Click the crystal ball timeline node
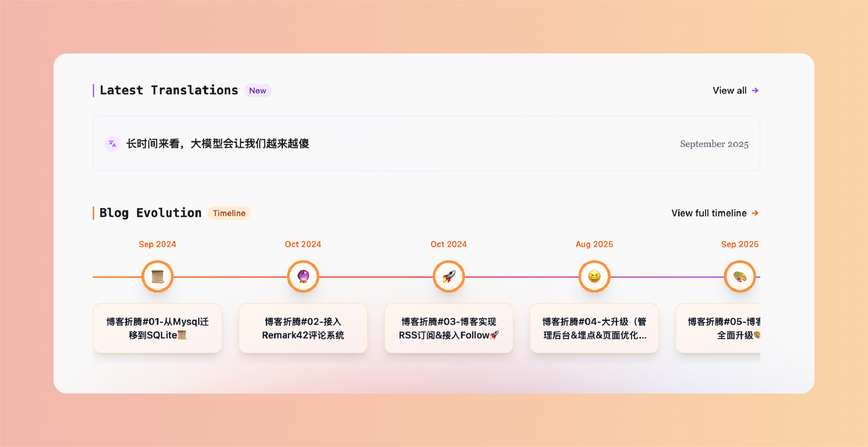 click(x=303, y=277)
